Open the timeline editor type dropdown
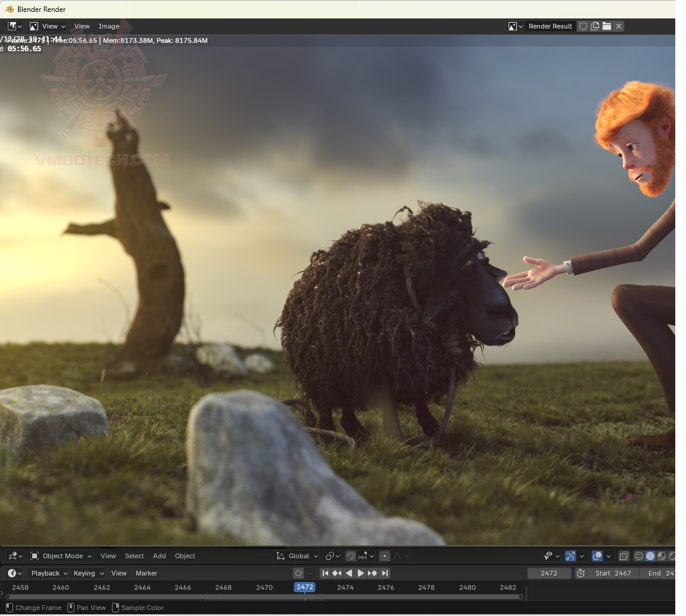Screen dimensions: 686x616 (x=15, y=573)
